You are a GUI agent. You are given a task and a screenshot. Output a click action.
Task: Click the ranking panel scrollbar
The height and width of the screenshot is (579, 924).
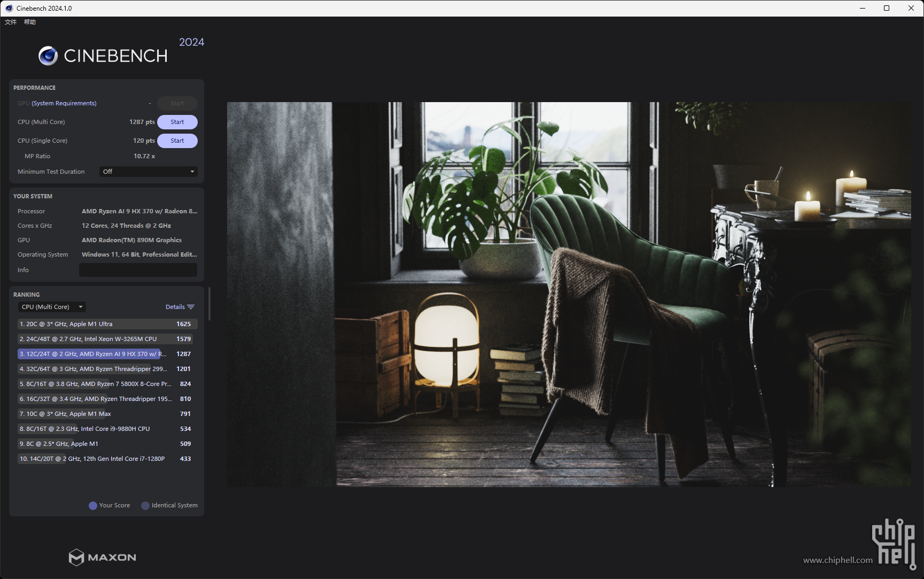209,304
